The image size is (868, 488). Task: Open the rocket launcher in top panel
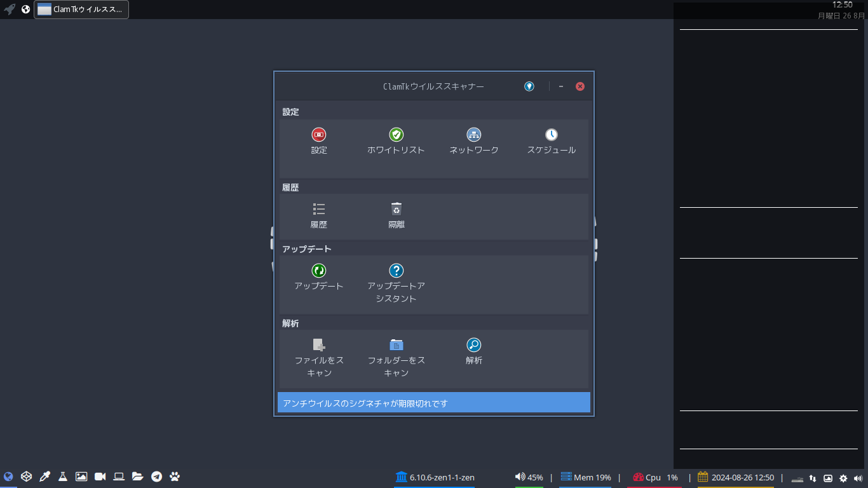[10, 10]
